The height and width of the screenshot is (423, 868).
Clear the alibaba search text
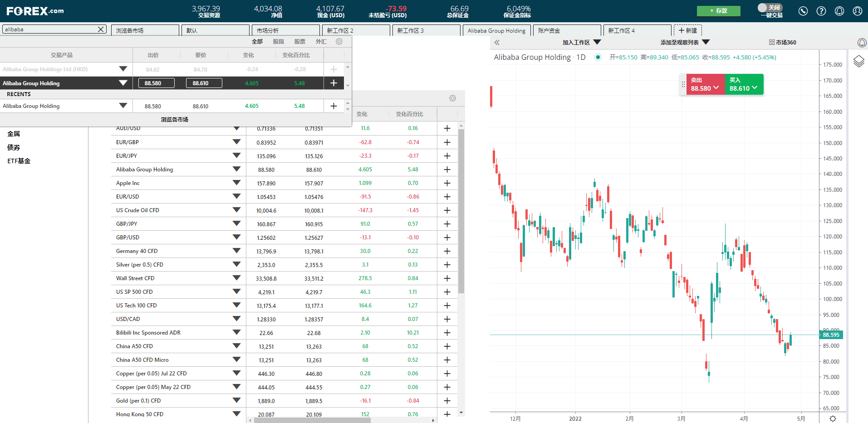pyautogui.click(x=101, y=29)
